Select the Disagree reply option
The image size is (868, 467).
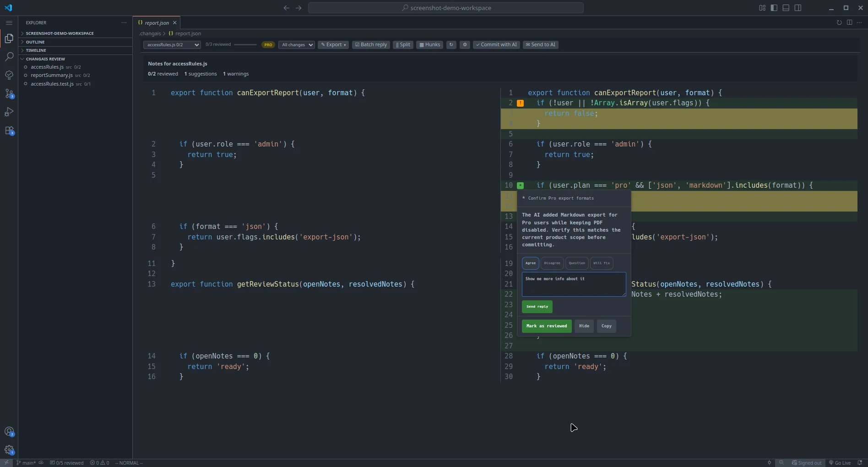click(x=552, y=263)
